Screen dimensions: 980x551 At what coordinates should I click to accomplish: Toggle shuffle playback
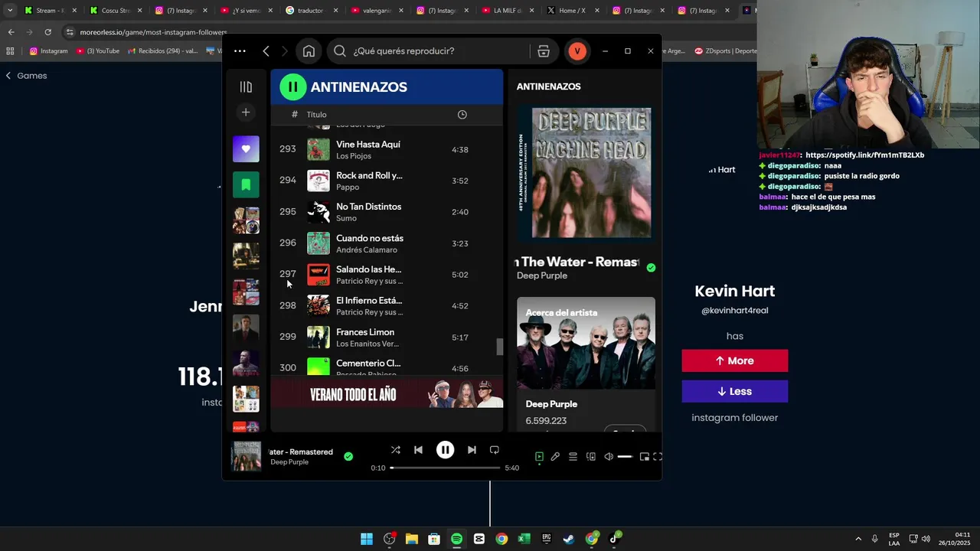[x=396, y=450]
